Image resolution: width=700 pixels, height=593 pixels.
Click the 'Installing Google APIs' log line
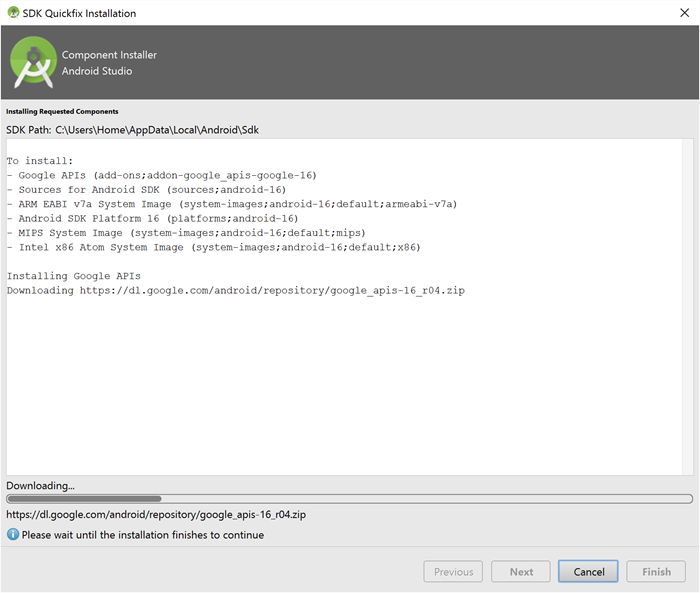point(74,276)
